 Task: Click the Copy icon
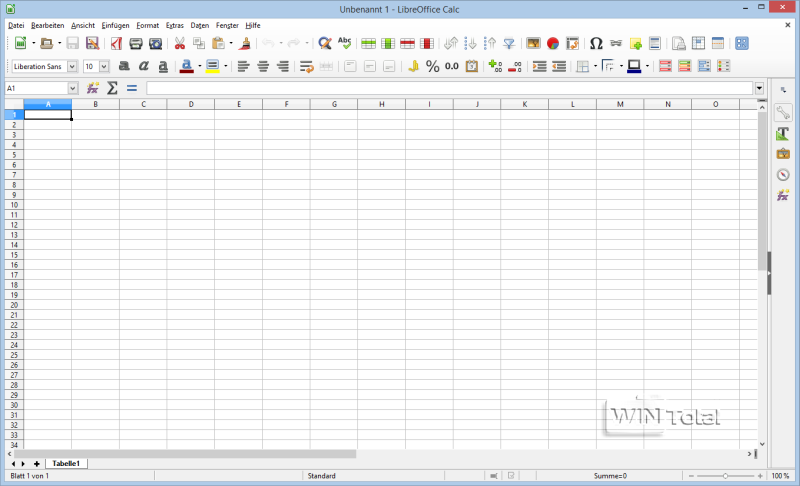[198, 43]
